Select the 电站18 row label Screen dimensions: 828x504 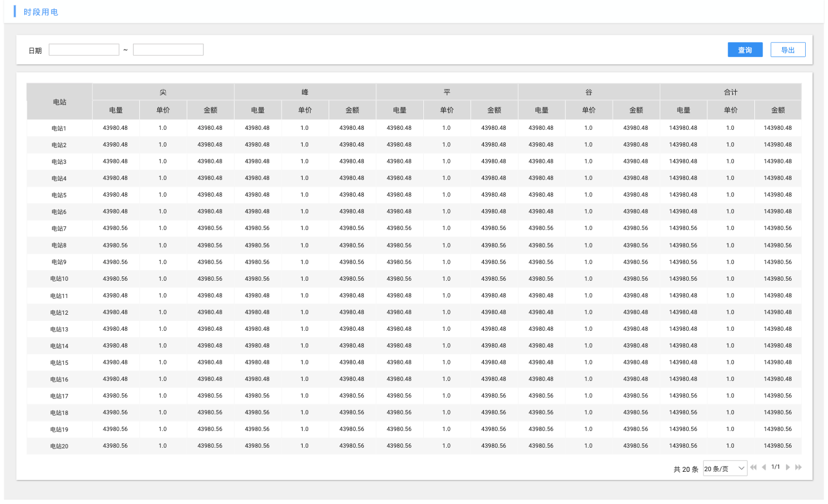coord(59,413)
